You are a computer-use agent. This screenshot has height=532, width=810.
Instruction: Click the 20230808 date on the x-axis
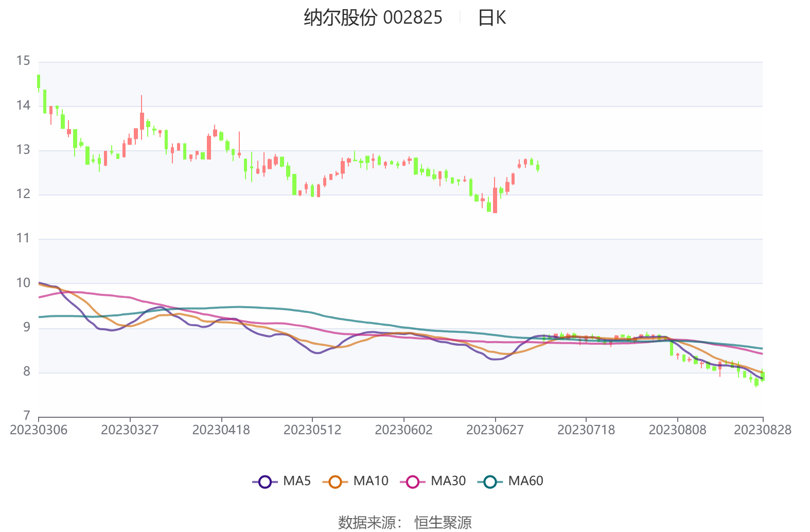click(677, 430)
